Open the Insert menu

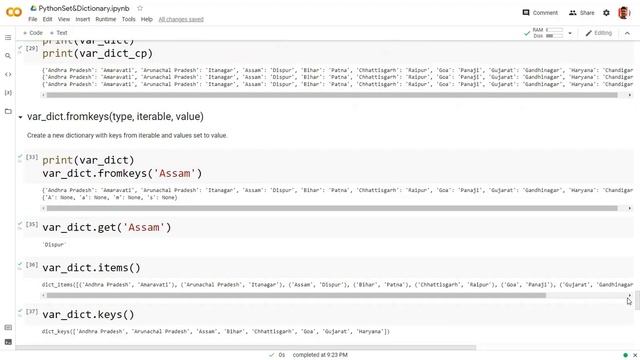[x=82, y=19]
